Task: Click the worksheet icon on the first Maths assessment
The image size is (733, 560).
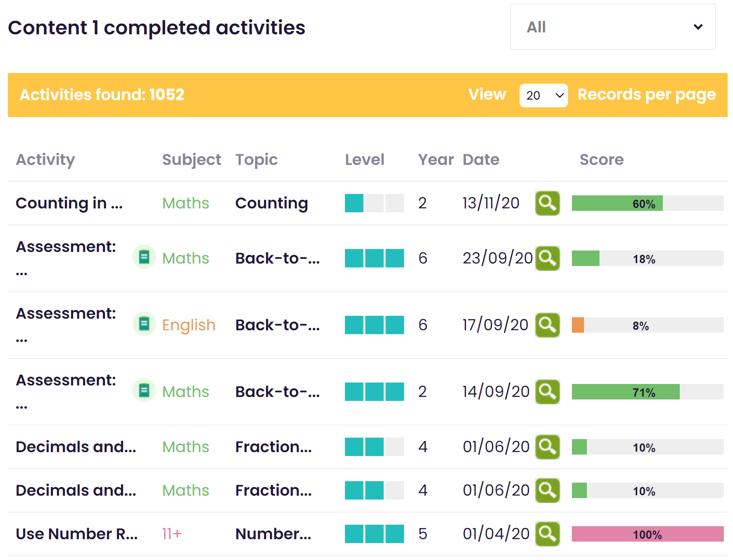Action: click(x=144, y=257)
